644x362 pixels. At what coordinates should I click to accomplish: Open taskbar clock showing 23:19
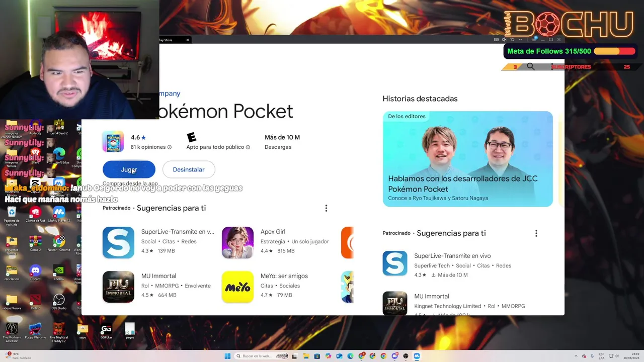coord(632,356)
